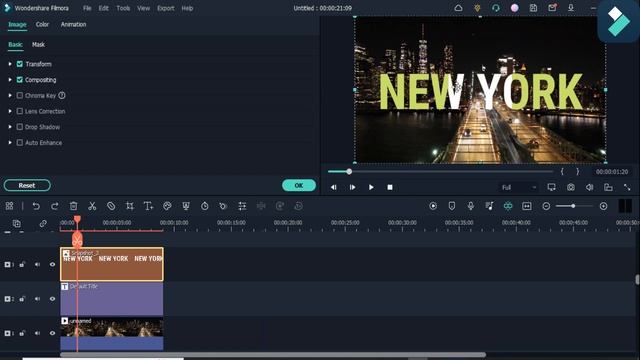Click the save project icon in title bar

pos(533,8)
